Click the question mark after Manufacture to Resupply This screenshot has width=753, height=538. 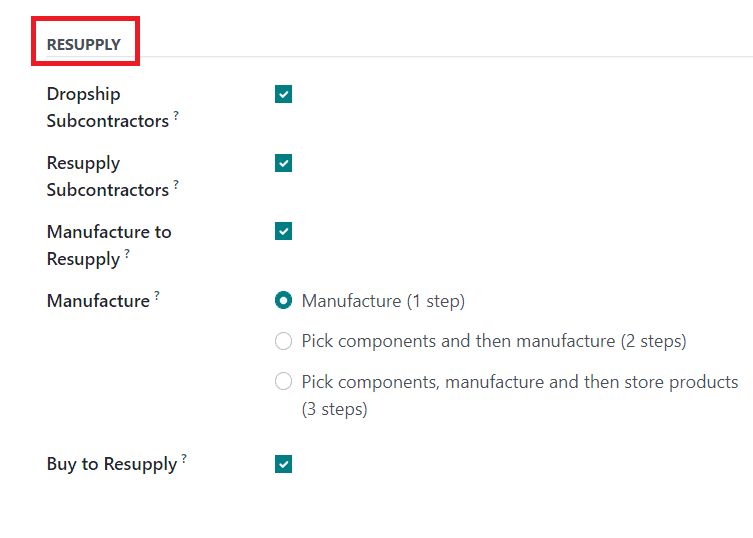(127, 254)
